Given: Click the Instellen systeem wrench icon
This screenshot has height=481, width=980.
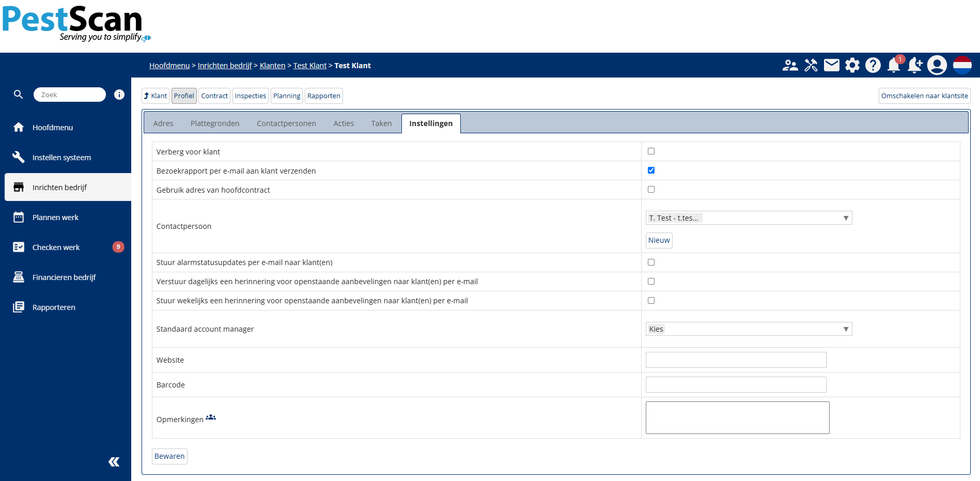Looking at the screenshot, I should coord(19,157).
